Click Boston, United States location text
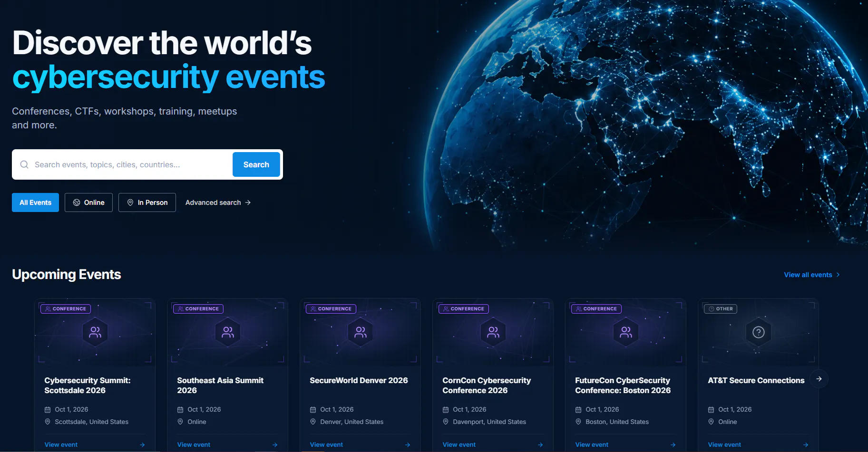The height and width of the screenshot is (452, 868). click(617, 422)
